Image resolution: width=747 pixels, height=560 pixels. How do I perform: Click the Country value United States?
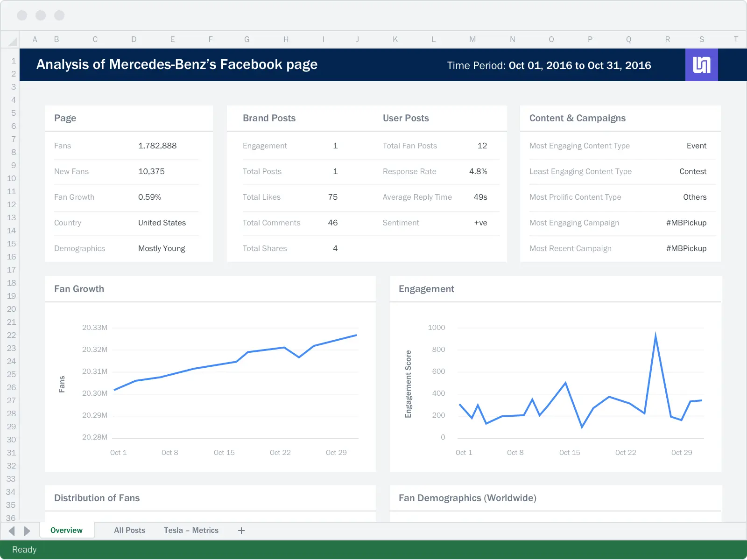(x=162, y=223)
